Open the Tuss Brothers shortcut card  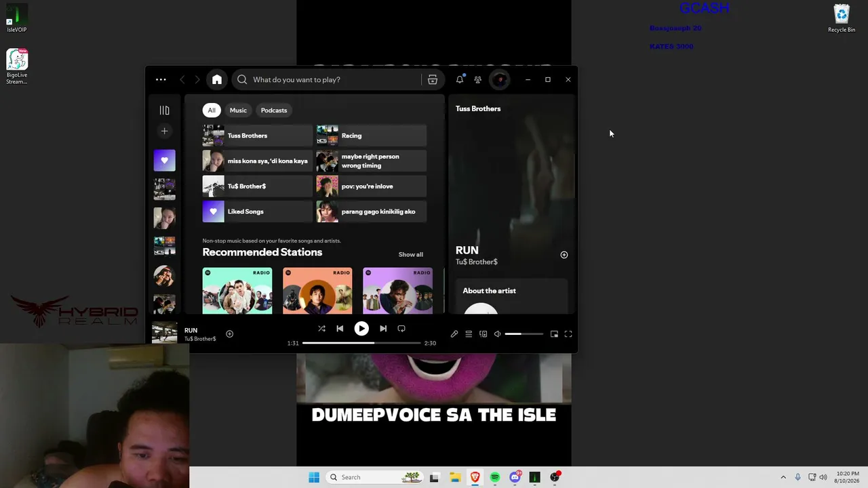pos(258,136)
